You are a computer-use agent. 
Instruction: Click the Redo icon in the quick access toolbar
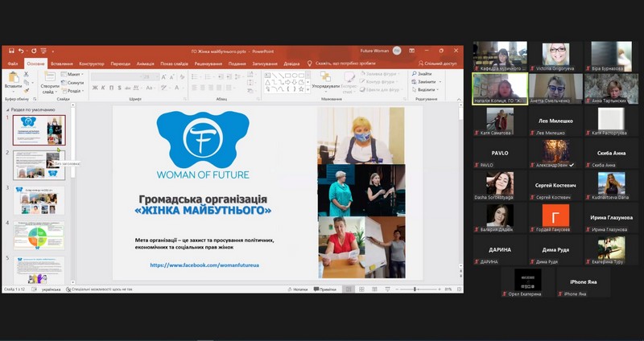(x=34, y=51)
